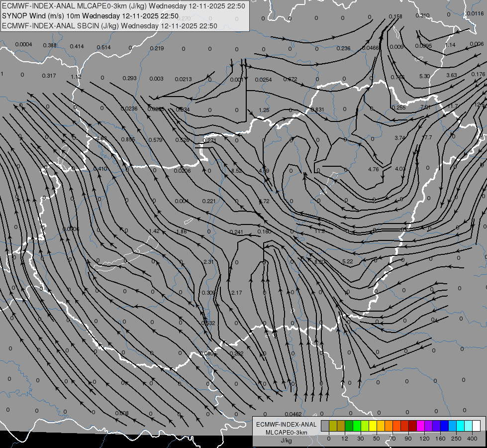Click the map value '0.236'
The image size is (487, 448).
(343, 48)
